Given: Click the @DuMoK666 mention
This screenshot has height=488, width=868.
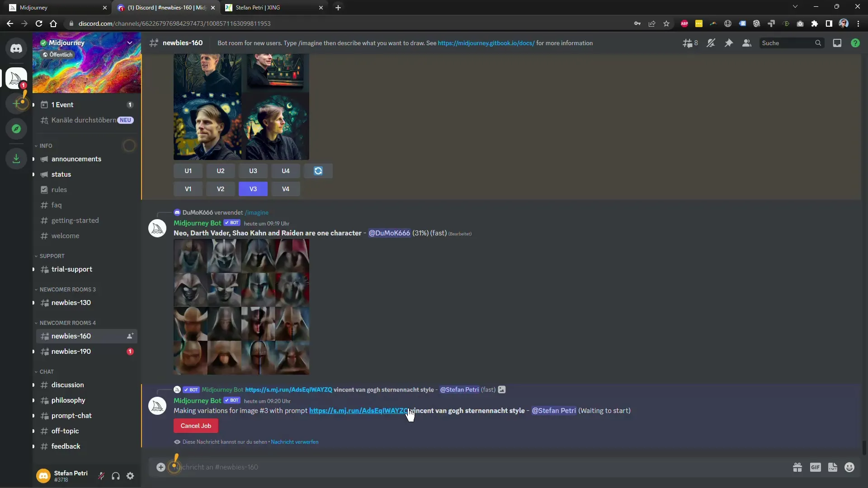Looking at the screenshot, I should pyautogui.click(x=389, y=233).
